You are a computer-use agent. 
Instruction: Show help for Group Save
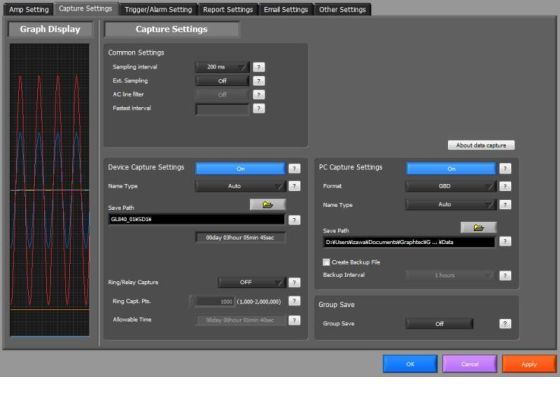tap(505, 324)
